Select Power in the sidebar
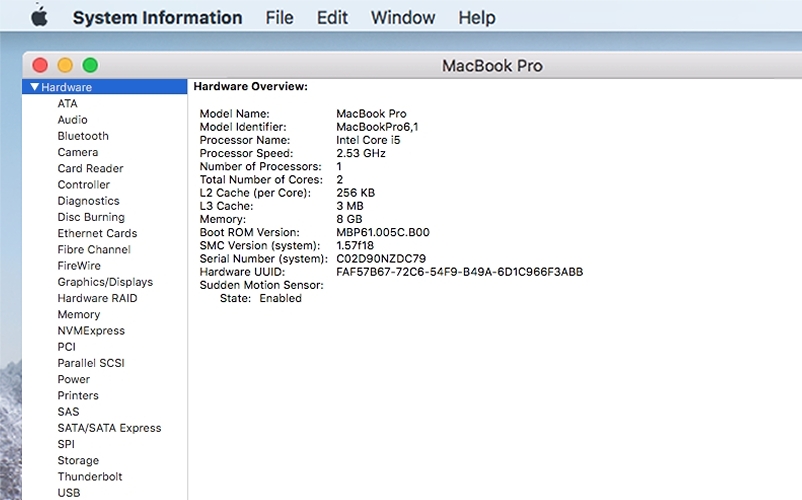802x500 pixels. coord(74,379)
